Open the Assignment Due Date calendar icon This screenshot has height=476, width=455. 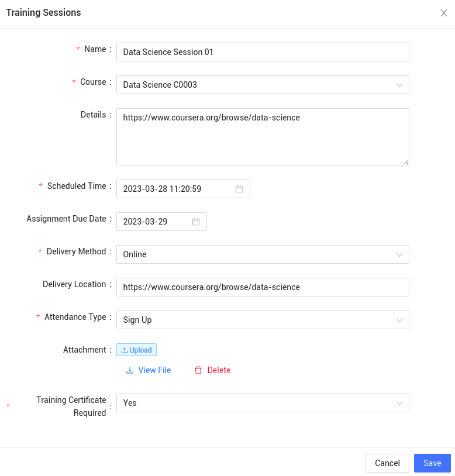(196, 222)
